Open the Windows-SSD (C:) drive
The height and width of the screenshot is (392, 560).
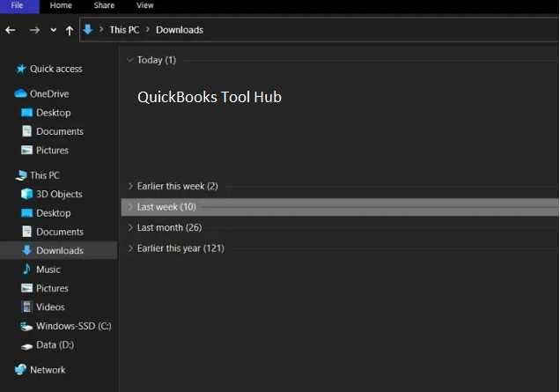pos(66,326)
